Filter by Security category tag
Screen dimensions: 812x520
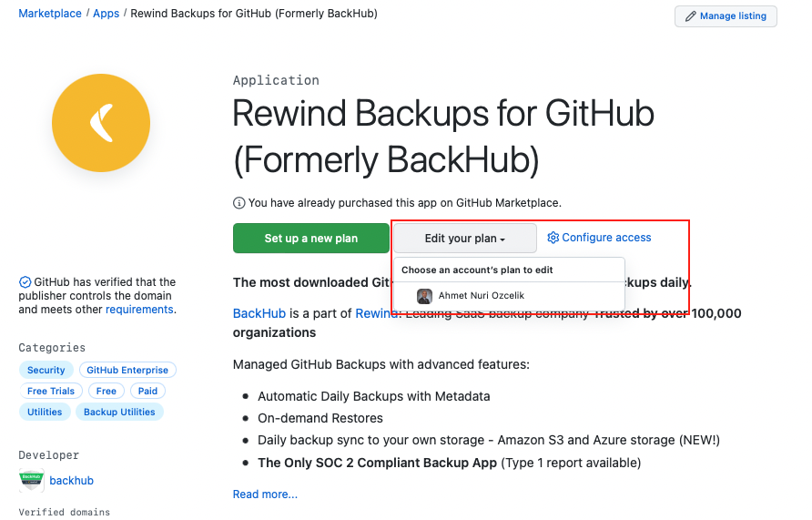(x=46, y=370)
